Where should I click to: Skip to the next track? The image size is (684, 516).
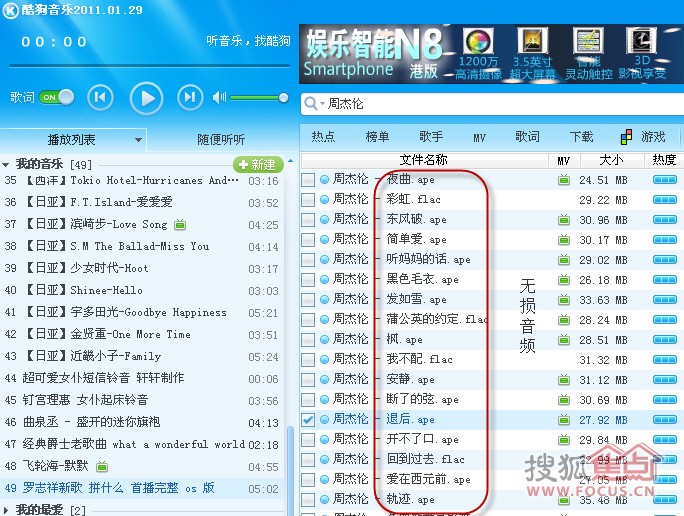tap(190, 97)
